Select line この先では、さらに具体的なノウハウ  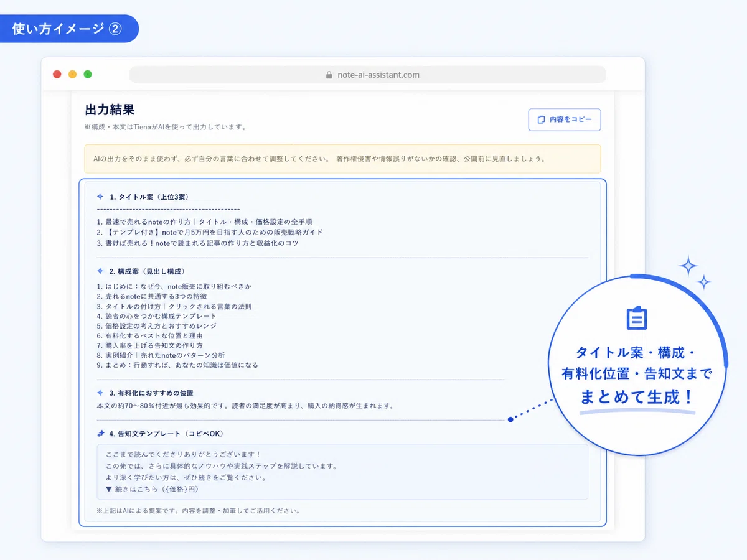point(222,466)
